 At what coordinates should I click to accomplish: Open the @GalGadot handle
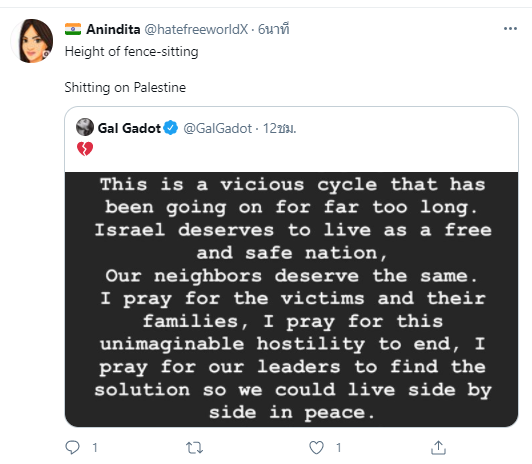(217, 129)
